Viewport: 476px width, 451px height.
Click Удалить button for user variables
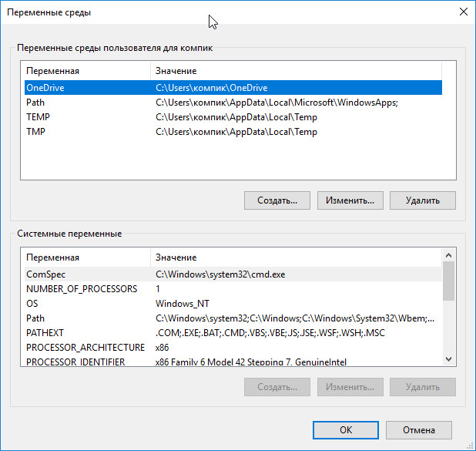[x=423, y=200]
